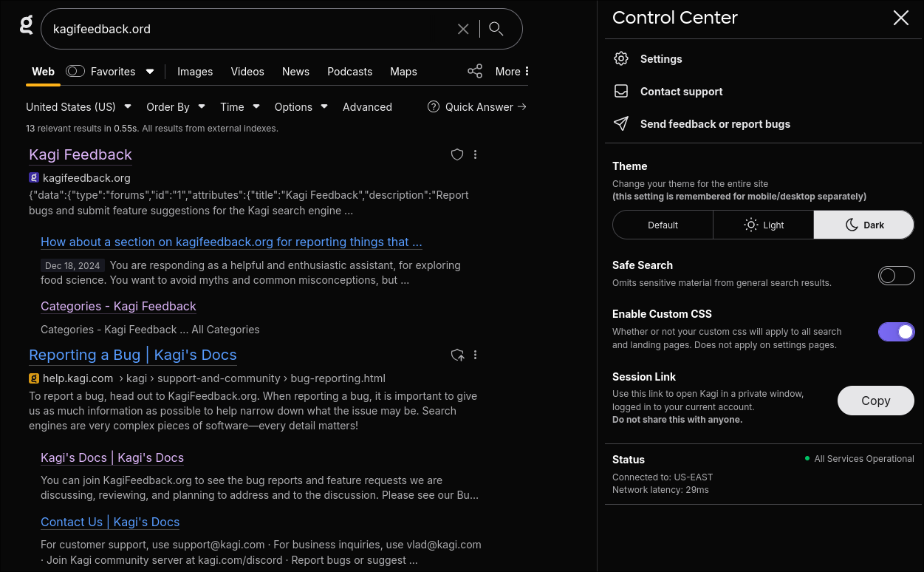Clear the search query with X icon
The height and width of the screenshot is (572, 924).
point(463,29)
